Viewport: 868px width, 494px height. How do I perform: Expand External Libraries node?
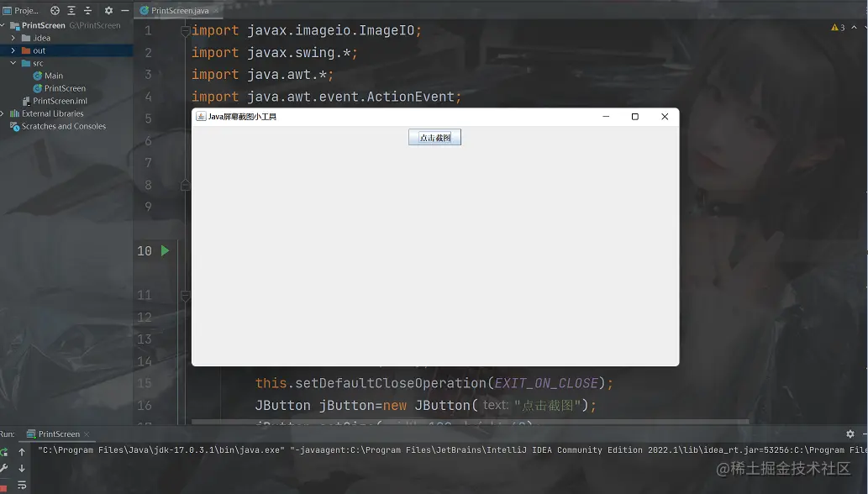[x=3, y=113]
